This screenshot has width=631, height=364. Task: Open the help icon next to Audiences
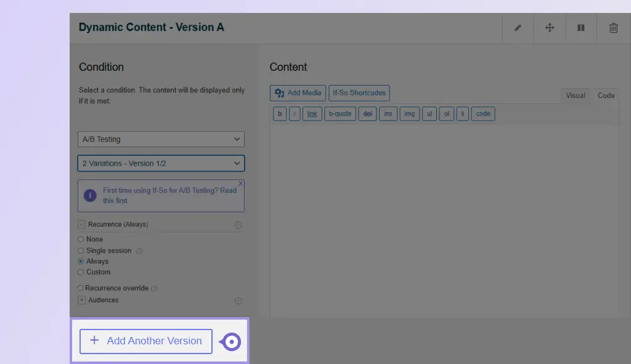pos(238,301)
